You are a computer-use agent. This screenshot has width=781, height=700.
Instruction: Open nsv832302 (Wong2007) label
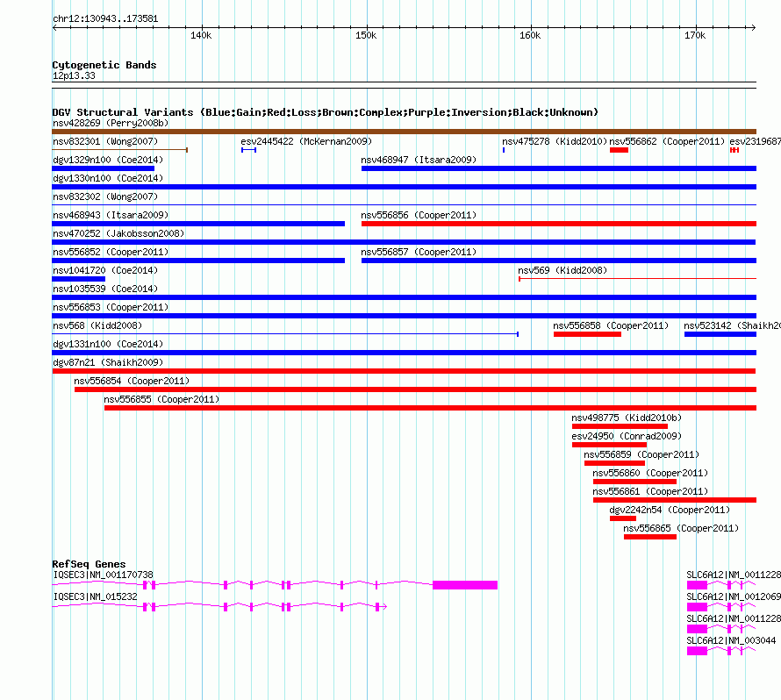(105, 196)
